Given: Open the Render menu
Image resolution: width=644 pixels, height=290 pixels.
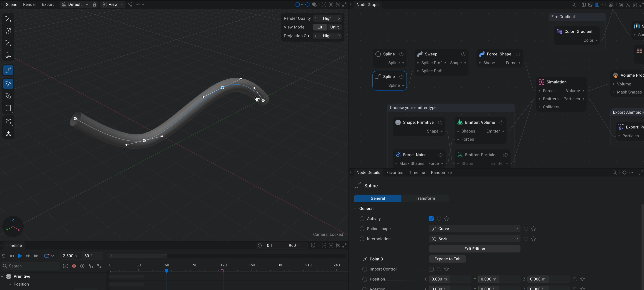Looking at the screenshot, I should (x=29, y=4).
